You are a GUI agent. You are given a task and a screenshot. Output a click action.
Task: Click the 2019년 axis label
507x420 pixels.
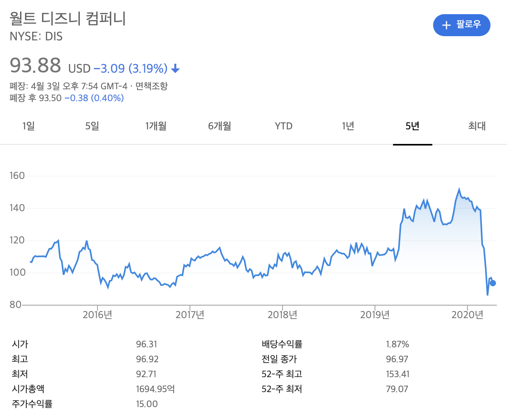pos(375,315)
